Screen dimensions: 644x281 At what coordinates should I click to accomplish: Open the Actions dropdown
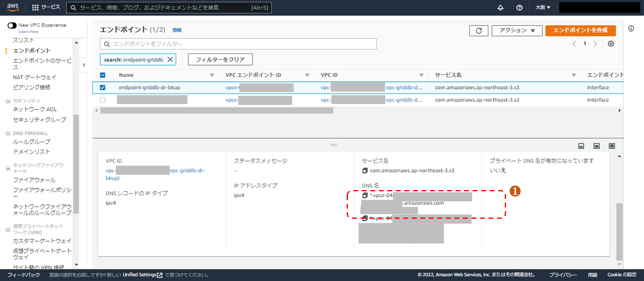517,31
